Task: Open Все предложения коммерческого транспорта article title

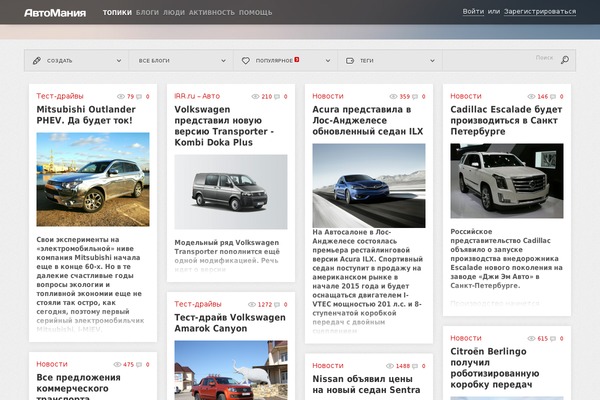Action: [78, 386]
